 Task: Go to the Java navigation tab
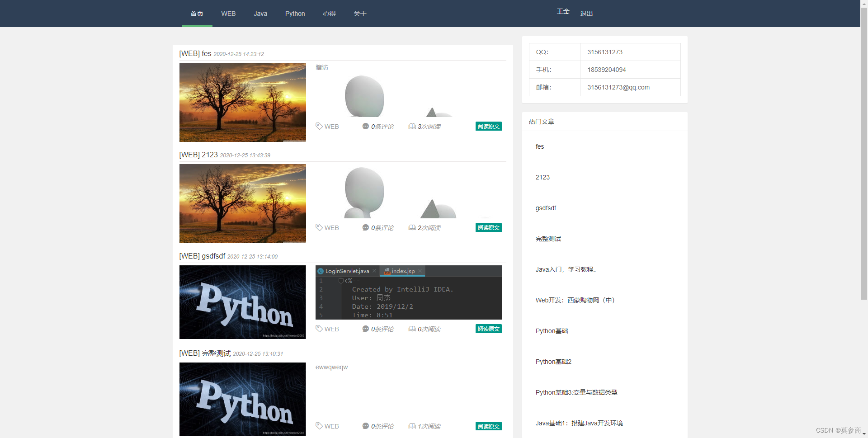point(260,14)
